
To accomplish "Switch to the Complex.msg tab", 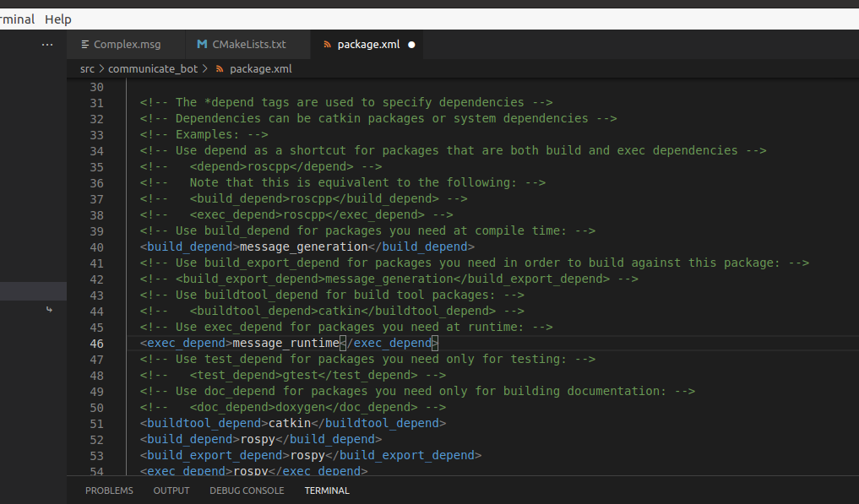I will [127, 45].
